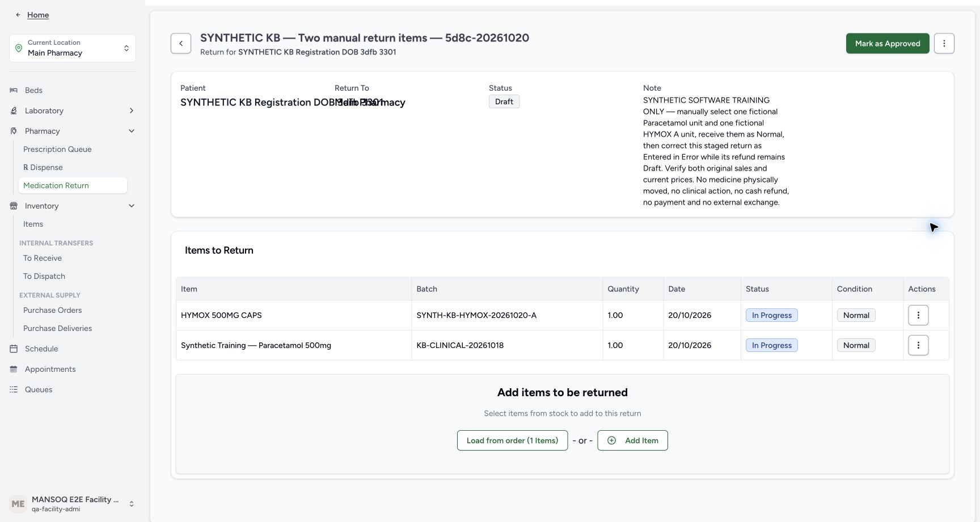Click the ME user avatar
The height and width of the screenshot is (522, 980).
coord(18,504)
